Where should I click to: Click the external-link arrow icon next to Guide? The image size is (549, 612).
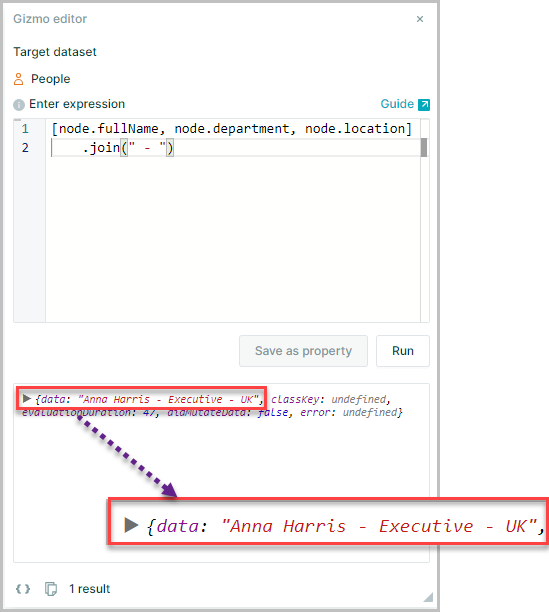click(x=424, y=105)
